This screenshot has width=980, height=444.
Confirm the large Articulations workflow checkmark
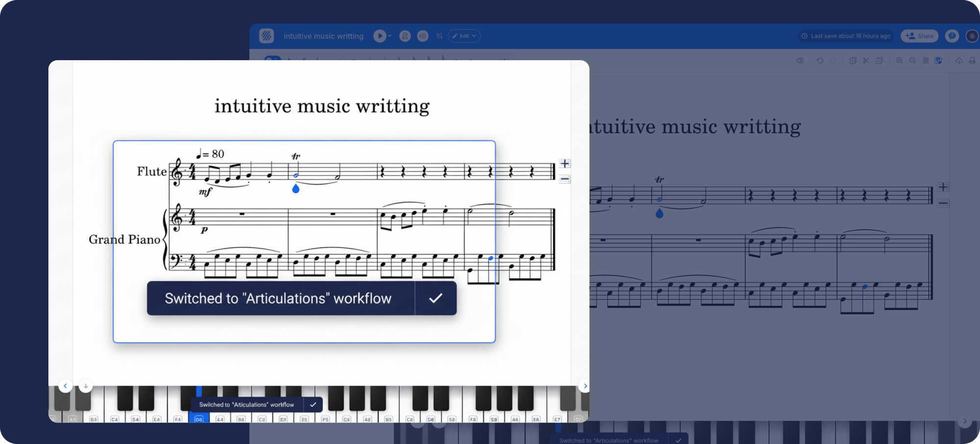436,298
